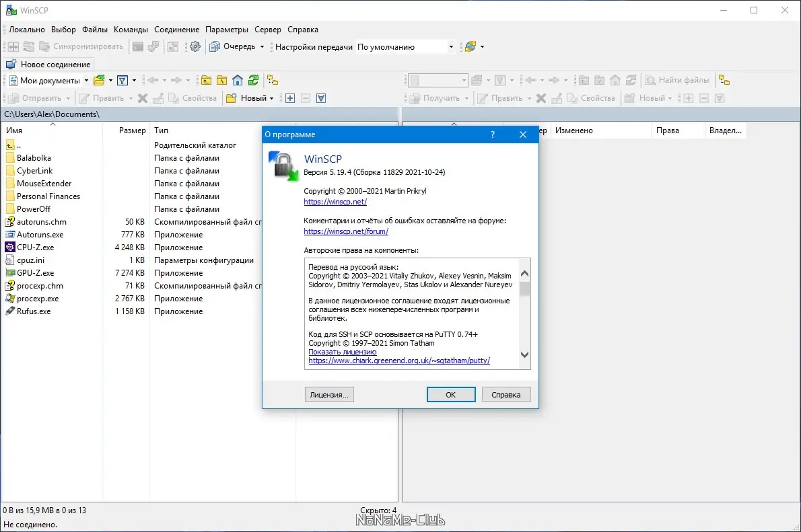801x532 pixels.
Task: Click the local delete X icon
Action: (143, 98)
